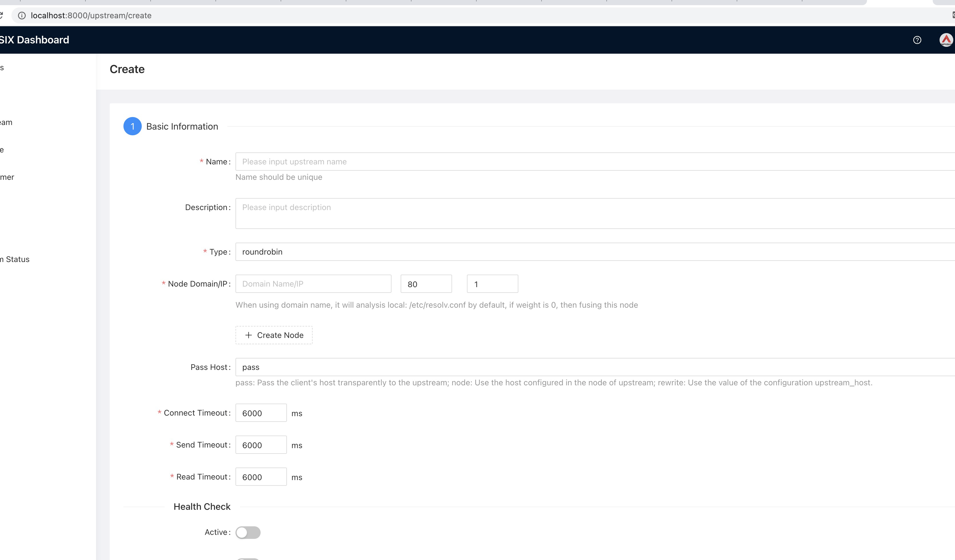Click the step 1 circle badge

132,126
